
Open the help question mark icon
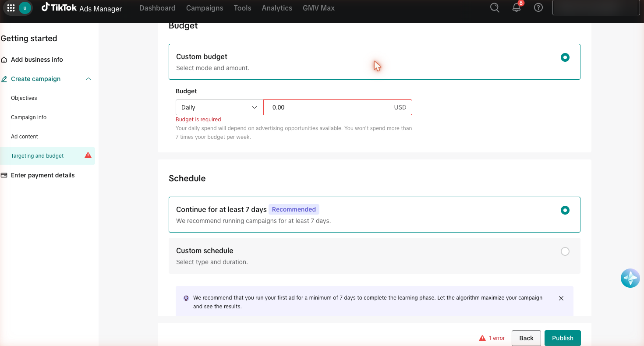click(538, 8)
